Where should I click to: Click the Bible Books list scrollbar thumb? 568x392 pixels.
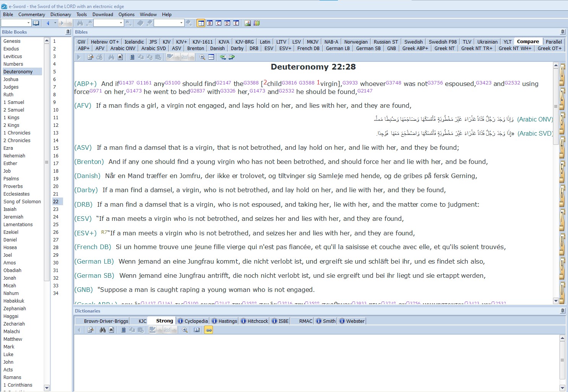[47, 162]
